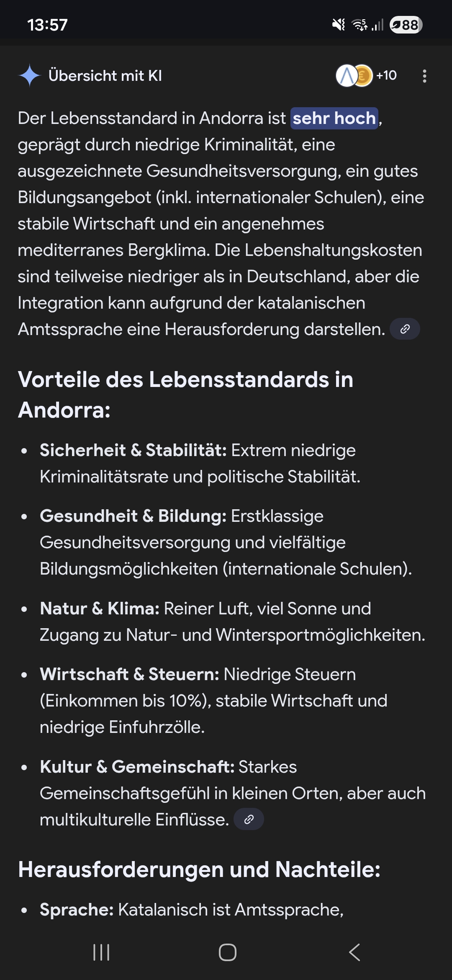Tap the 'Natur & Klima' bullet
The image size is (452, 980).
tap(100, 609)
